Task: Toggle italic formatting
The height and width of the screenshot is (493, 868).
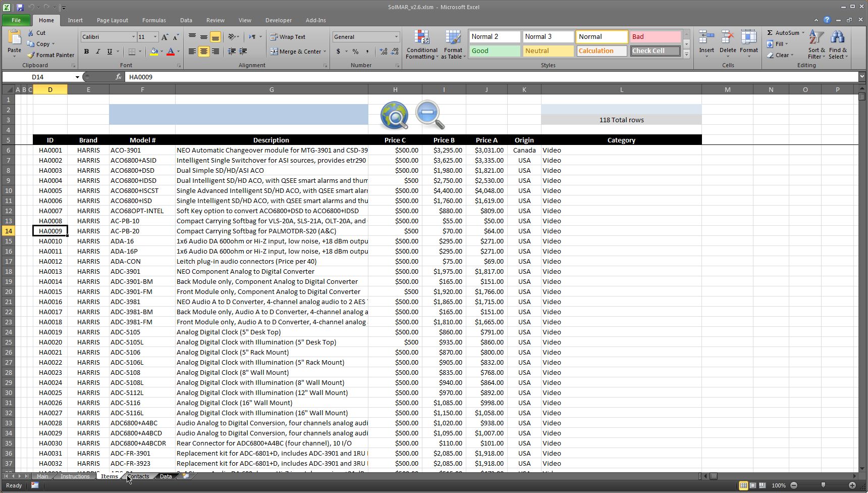Action: (x=98, y=52)
